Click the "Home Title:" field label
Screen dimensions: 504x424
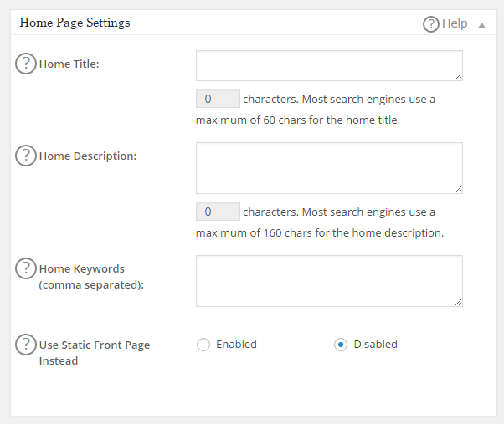pyautogui.click(x=69, y=64)
